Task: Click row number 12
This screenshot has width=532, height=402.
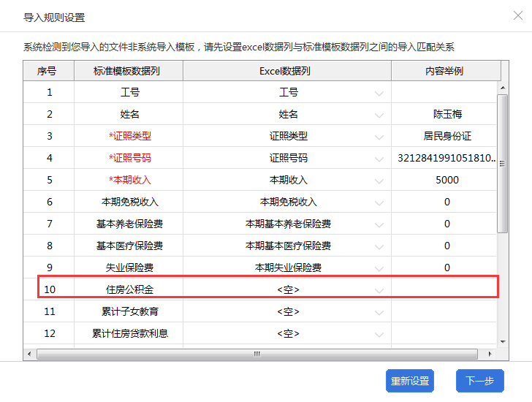Action: [x=50, y=333]
